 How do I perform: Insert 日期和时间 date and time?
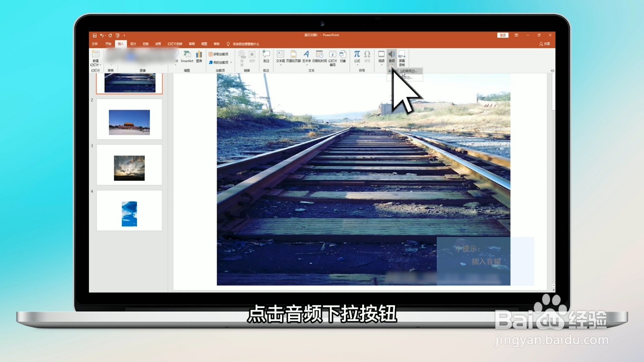(320, 56)
